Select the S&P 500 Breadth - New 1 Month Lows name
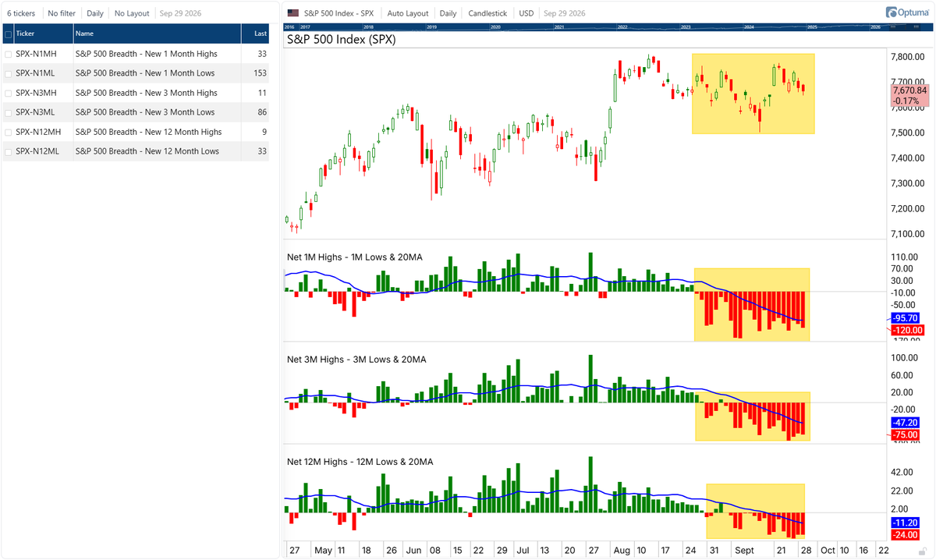This screenshot has height=560, width=936. 145,73
